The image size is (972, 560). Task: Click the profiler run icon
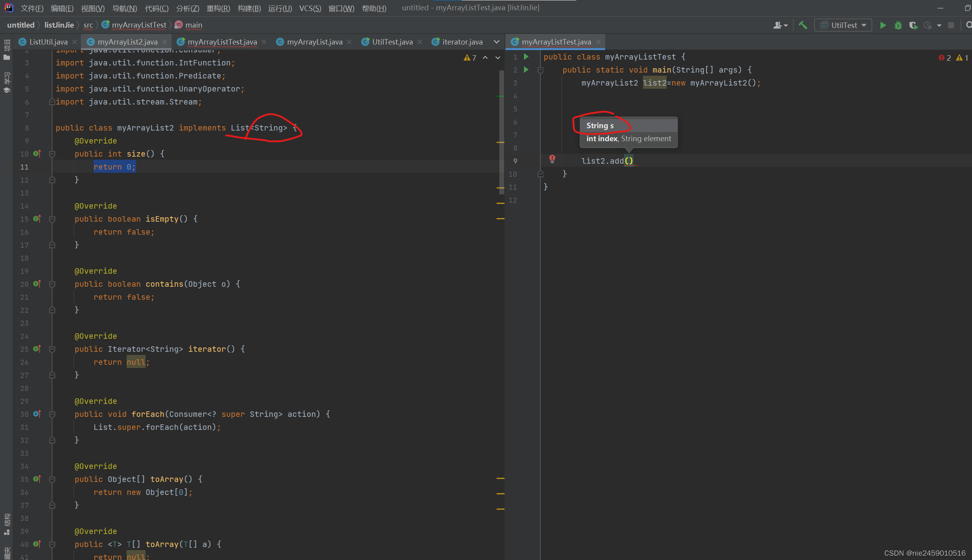[x=928, y=25]
